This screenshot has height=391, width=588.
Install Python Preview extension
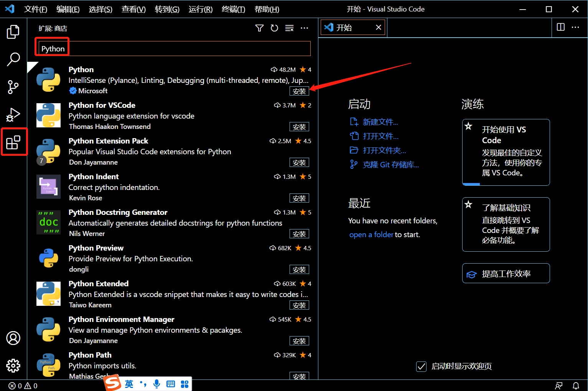click(x=299, y=269)
